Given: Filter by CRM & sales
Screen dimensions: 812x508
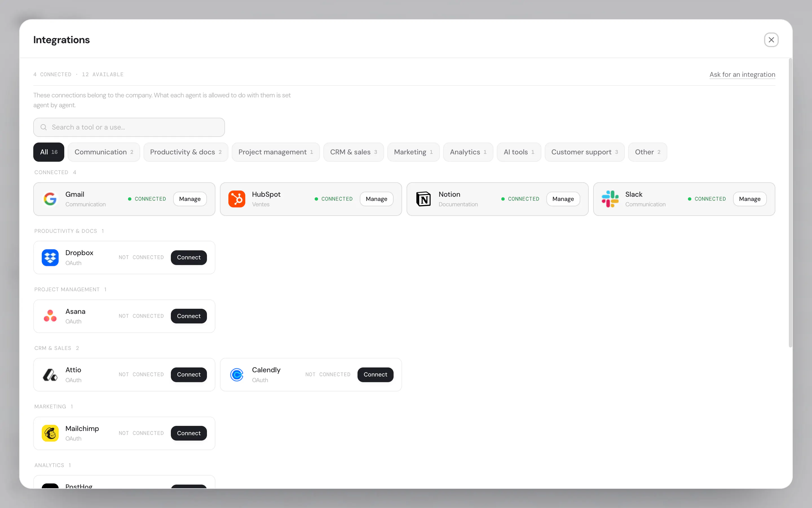Looking at the screenshot, I should [x=353, y=152].
